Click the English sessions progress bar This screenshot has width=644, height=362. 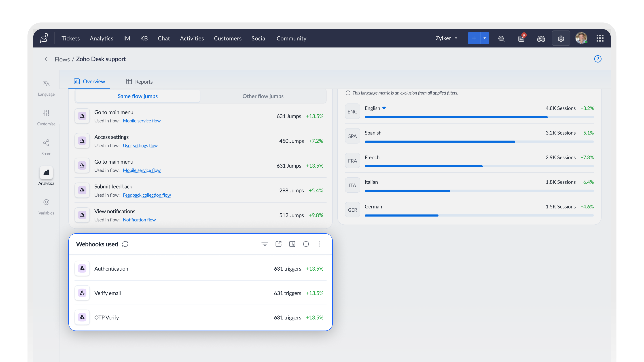[479, 117]
